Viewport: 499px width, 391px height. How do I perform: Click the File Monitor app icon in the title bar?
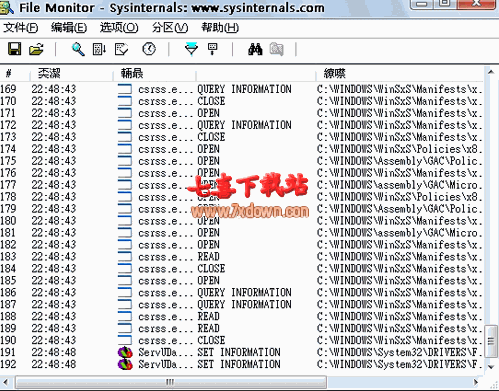tap(7, 7)
